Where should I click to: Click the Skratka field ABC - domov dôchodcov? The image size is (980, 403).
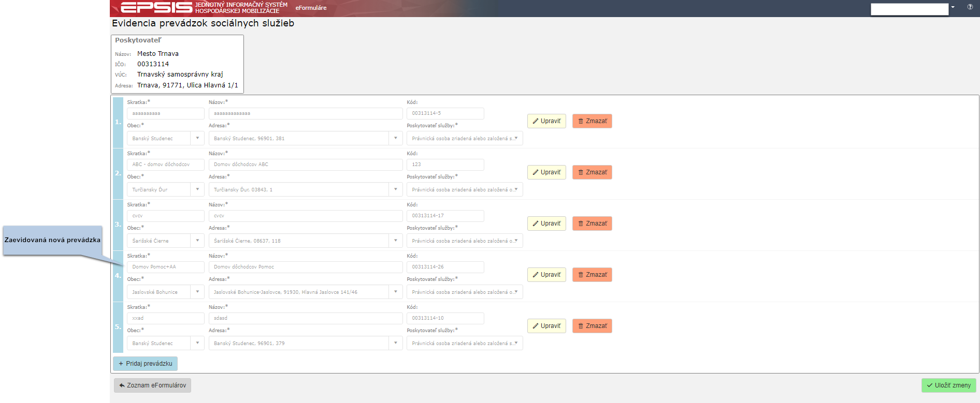tap(165, 165)
